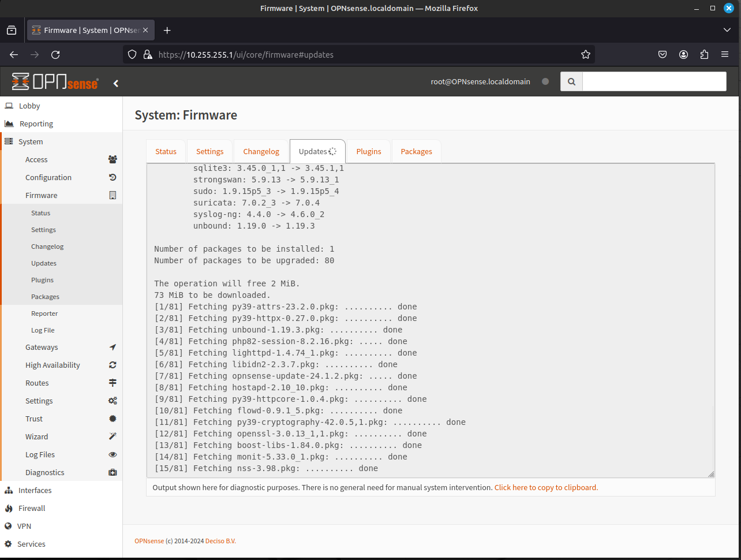Close the Firmware browser tab
Image resolution: width=741 pixels, height=560 pixels.
pyautogui.click(x=145, y=30)
